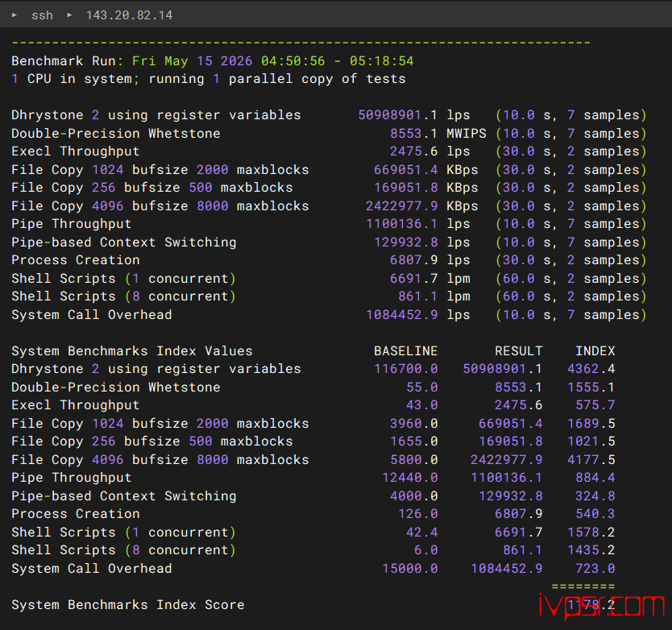This screenshot has height=630, width=672.
Task: Select Pipe Throughput baseline 12440.0
Action: (x=409, y=478)
